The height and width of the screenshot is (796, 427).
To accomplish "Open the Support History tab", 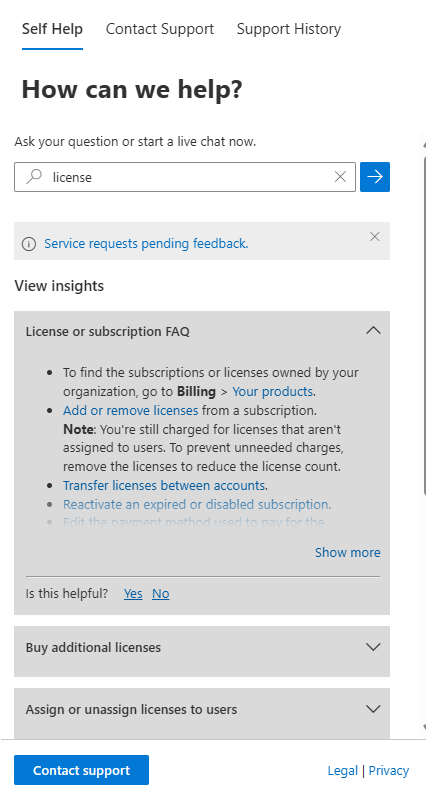I will 289,29.
